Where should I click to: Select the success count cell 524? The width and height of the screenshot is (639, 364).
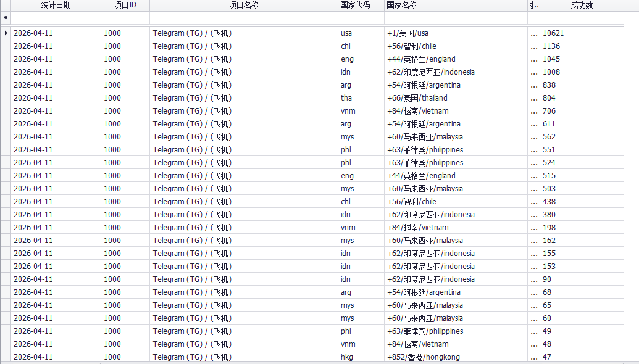pos(582,162)
